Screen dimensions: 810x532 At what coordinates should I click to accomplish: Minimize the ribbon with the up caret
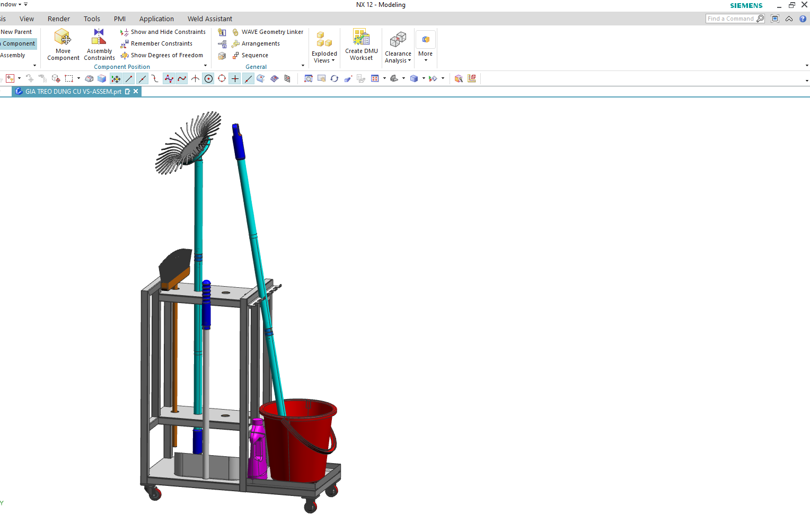(789, 19)
